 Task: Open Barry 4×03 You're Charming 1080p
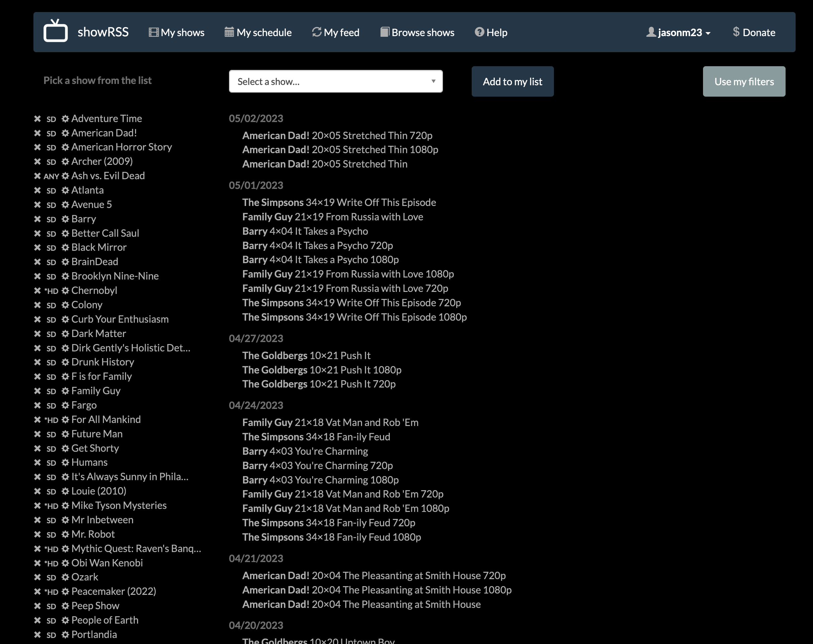tap(320, 480)
